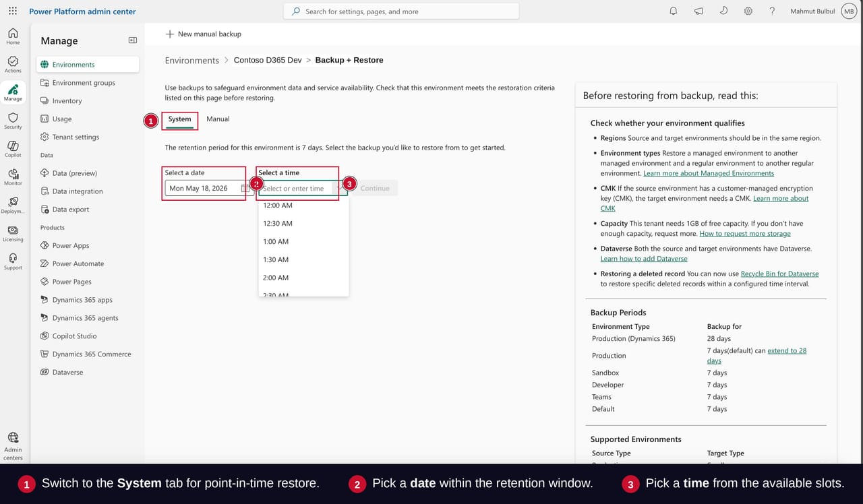863x504 pixels.
Task: Go to Home in left rail
Action: pyautogui.click(x=13, y=36)
